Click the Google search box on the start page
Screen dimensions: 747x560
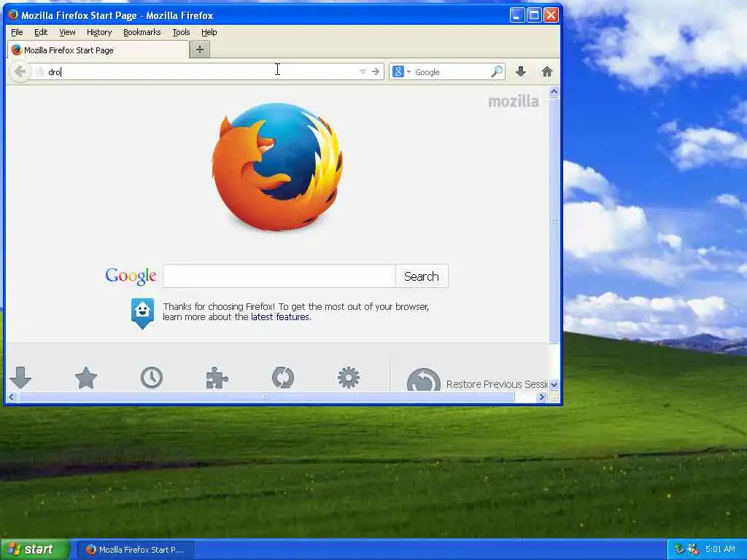click(x=279, y=276)
